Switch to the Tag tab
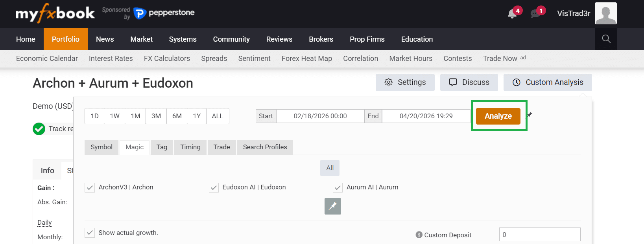This screenshot has height=244, width=644. (162, 147)
